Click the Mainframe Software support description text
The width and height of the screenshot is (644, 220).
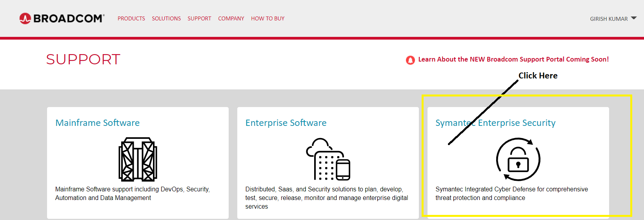point(133,193)
